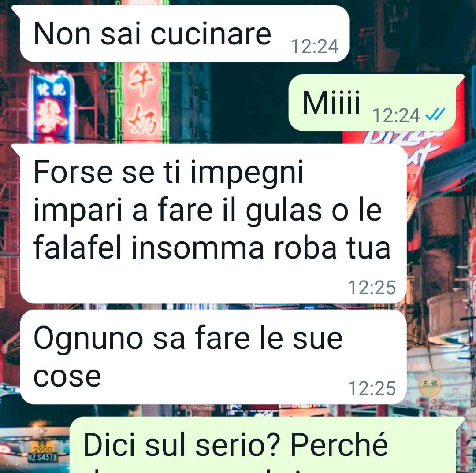Viewport: 476px width, 473px height.
Task: Tap the blue neon sign in wallpaper
Action: pyautogui.click(x=52, y=107)
